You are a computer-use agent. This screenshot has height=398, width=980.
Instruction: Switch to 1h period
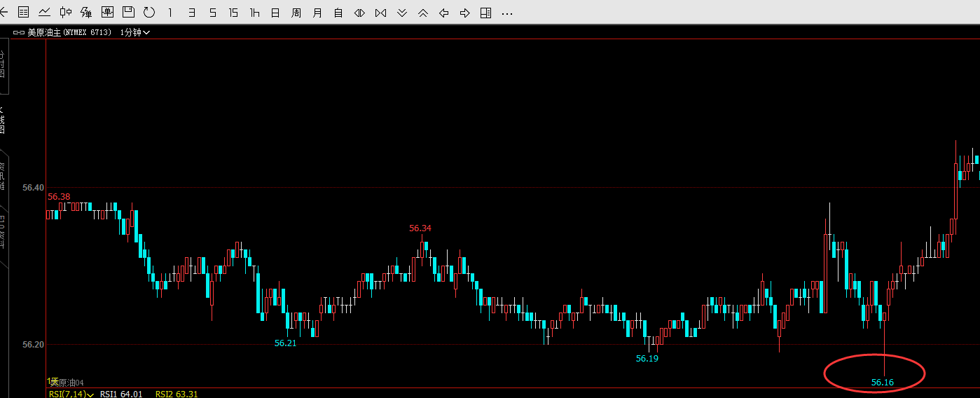point(254,13)
